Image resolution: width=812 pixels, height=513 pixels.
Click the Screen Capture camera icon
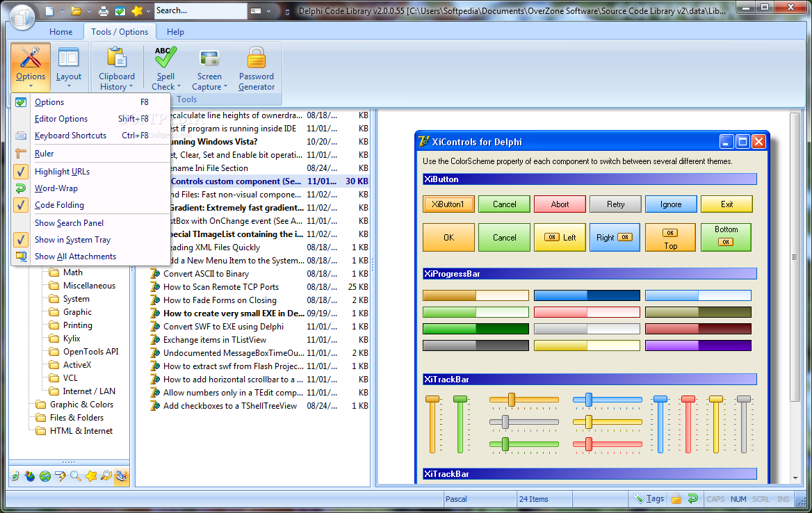[209, 58]
